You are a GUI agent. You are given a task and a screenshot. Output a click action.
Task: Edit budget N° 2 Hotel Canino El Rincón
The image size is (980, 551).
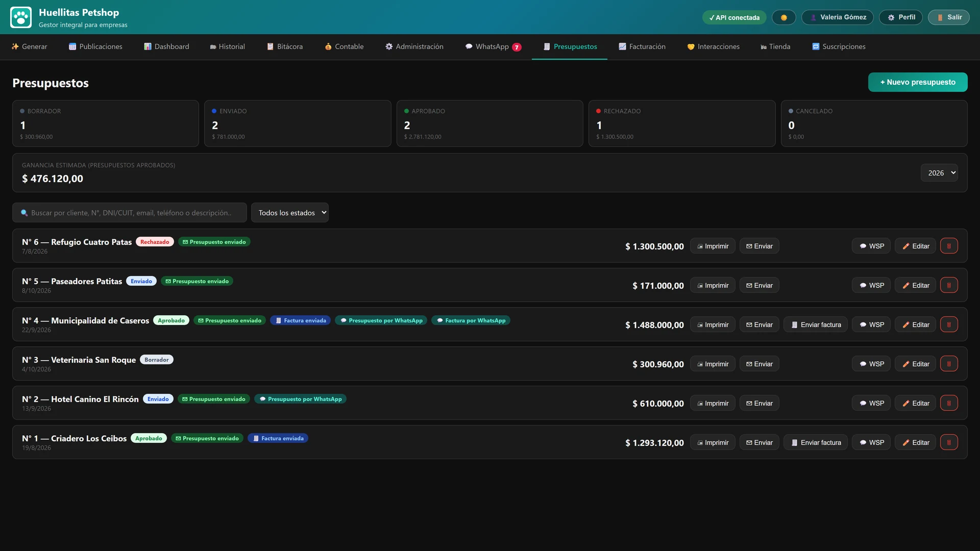click(x=915, y=403)
